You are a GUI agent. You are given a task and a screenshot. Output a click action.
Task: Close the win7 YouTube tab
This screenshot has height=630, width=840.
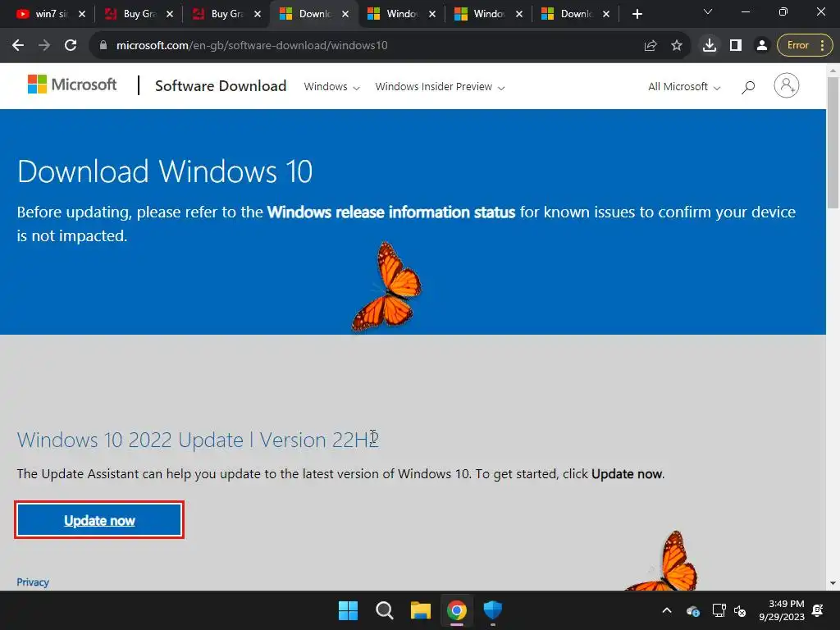click(82, 15)
